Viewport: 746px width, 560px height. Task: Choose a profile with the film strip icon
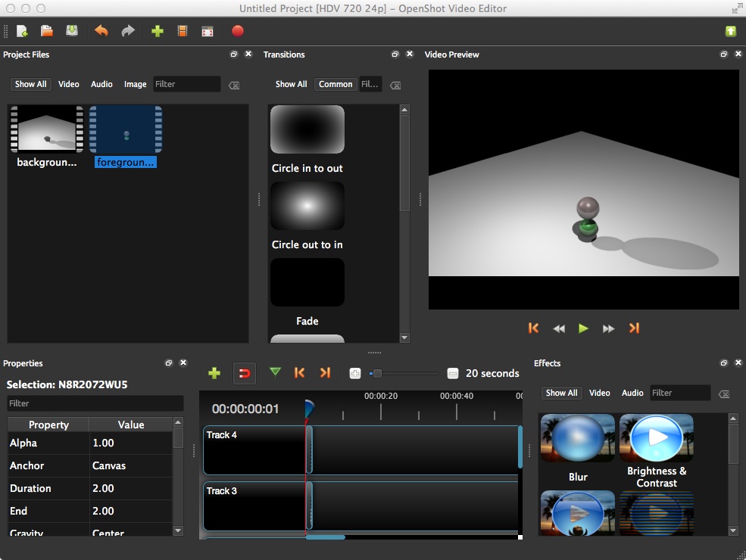182,31
